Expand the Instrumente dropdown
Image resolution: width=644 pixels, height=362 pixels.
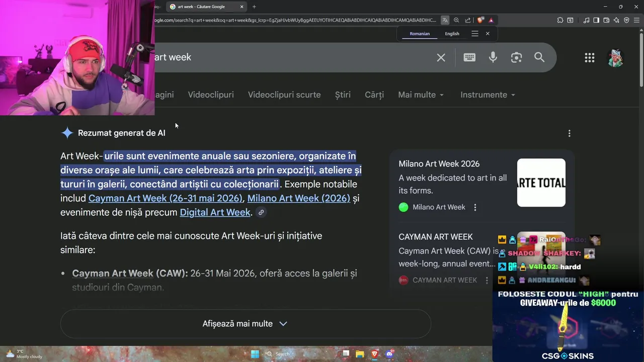pos(488,95)
